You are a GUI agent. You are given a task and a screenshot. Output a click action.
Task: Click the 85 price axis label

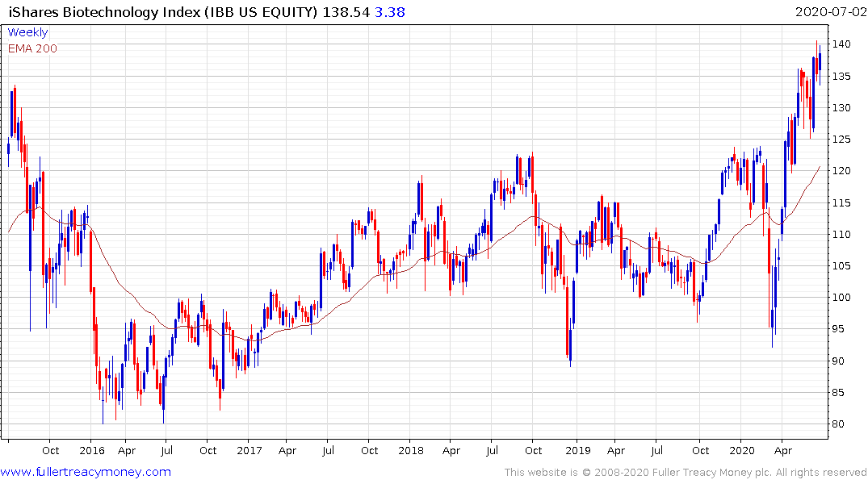coord(839,393)
